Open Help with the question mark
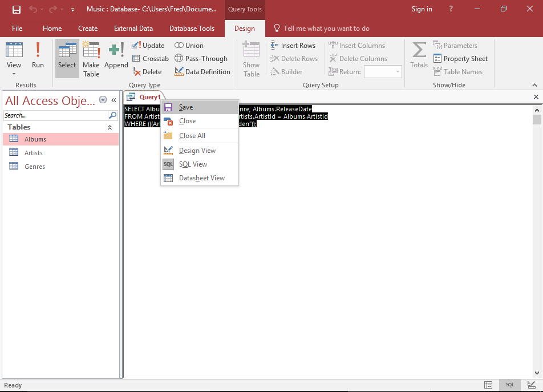543x392 pixels. pyautogui.click(x=451, y=9)
